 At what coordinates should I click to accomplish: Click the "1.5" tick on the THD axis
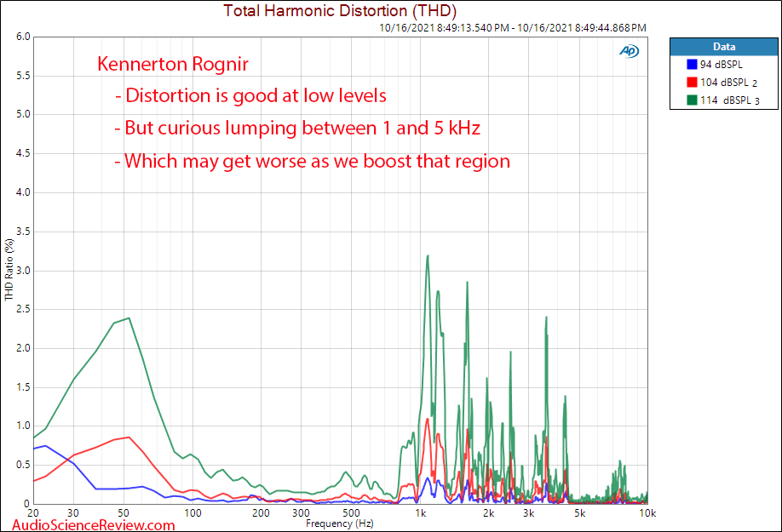coord(24,387)
